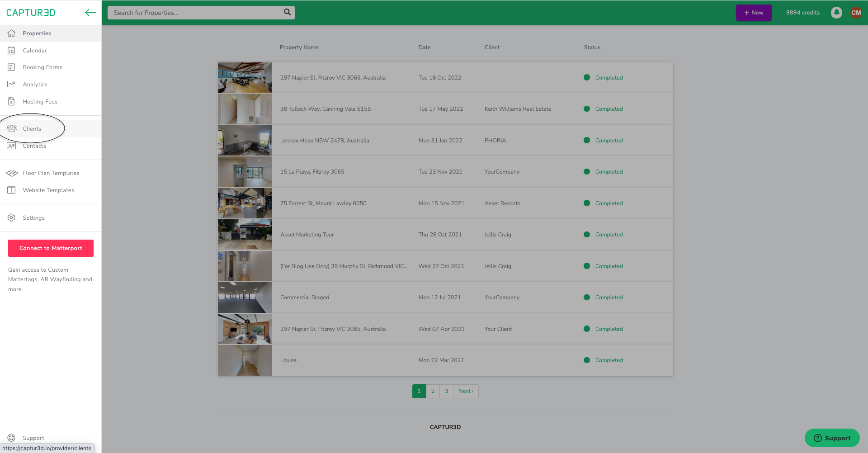Open thumbnail of Commercial Staged property

coord(245,297)
